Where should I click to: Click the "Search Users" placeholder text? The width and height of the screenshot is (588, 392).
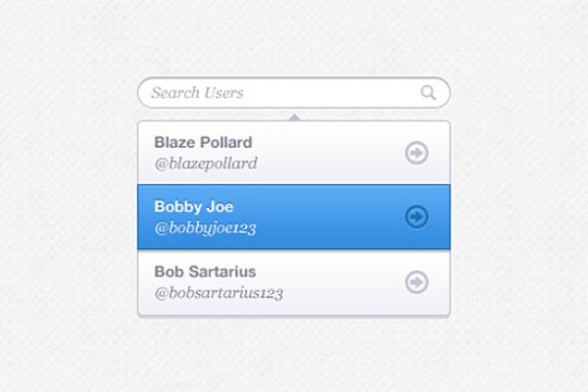click(x=197, y=93)
